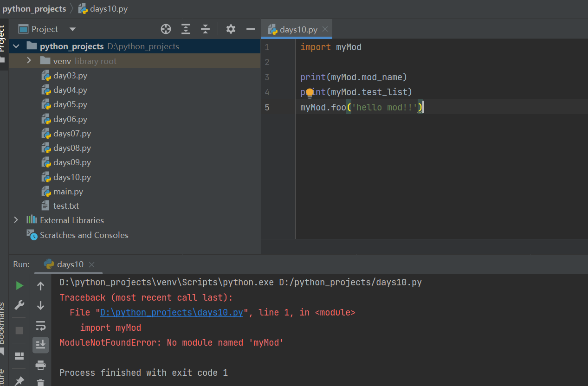The image size is (588, 386).
Task: Click the text file icon of test.txt
Action: point(45,206)
